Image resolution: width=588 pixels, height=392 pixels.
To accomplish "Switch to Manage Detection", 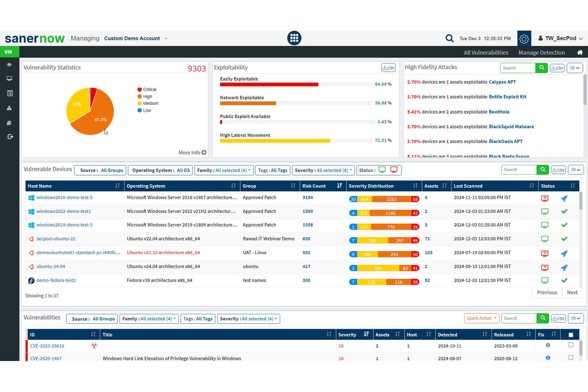I will tap(542, 52).
